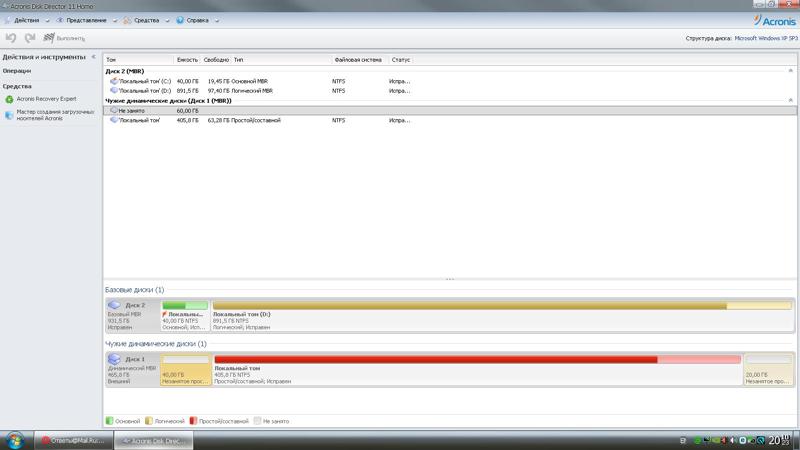800x450 pixels.
Task: Collapse the Чужие динамические диски group in list
Action: 791,101
